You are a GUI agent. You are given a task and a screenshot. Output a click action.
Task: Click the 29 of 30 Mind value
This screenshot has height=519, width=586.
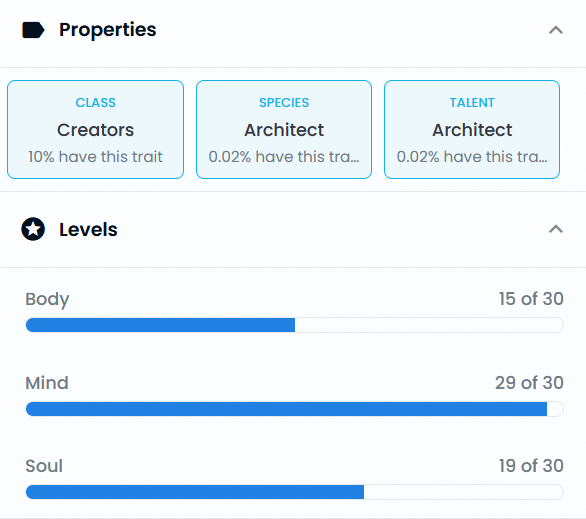tap(529, 383)
